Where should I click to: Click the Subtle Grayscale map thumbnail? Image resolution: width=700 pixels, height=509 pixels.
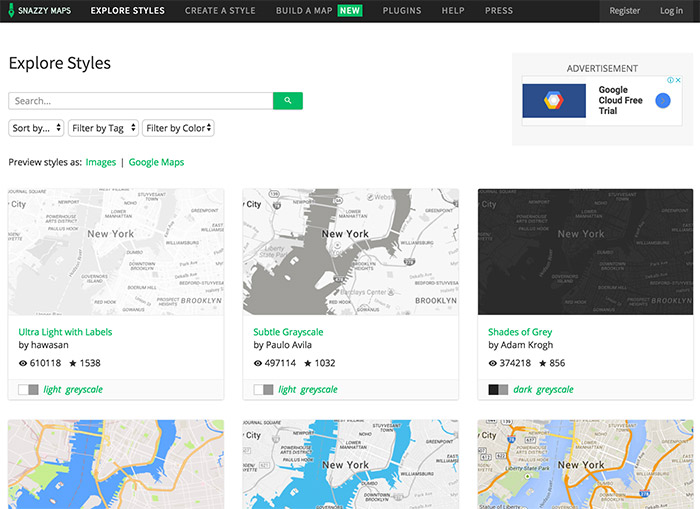pos(350,251)
